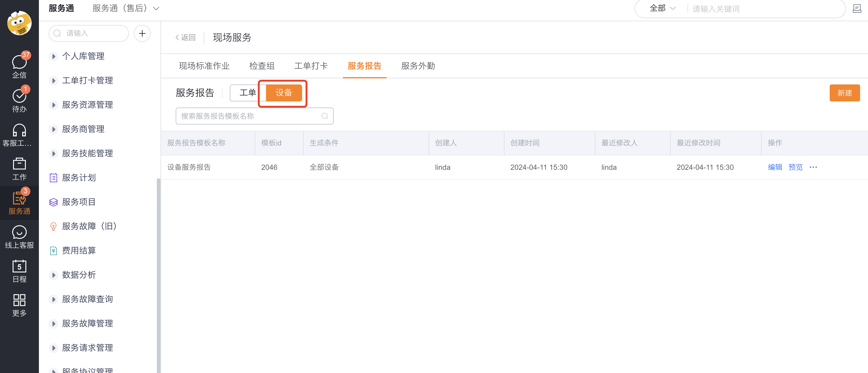Open 服务外勤 tab in top navigation

pyautogui.click(x=418, y=66)
